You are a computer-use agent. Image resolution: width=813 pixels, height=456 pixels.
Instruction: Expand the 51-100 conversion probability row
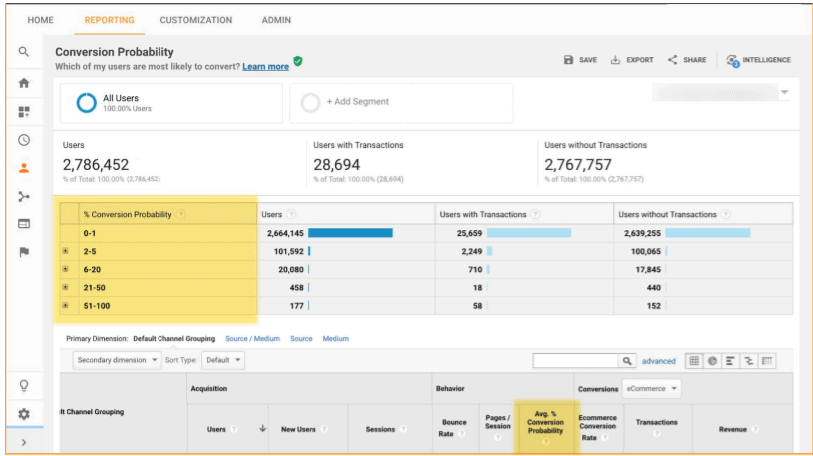click(66, 305)
